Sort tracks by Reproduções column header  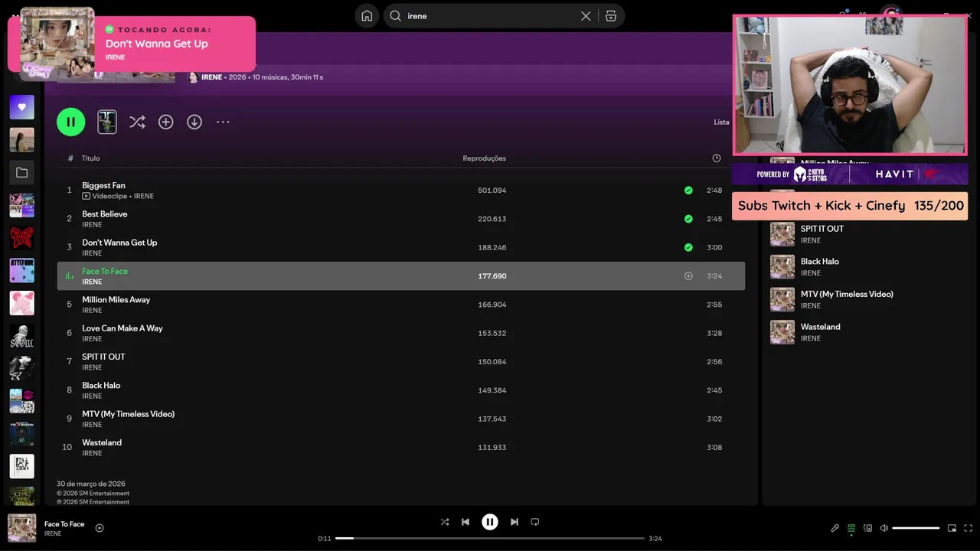pyautogui.click(x=484, y=158)
